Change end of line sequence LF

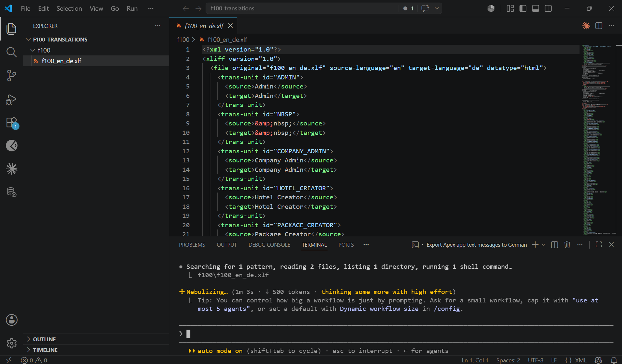[x=554, y=360]
